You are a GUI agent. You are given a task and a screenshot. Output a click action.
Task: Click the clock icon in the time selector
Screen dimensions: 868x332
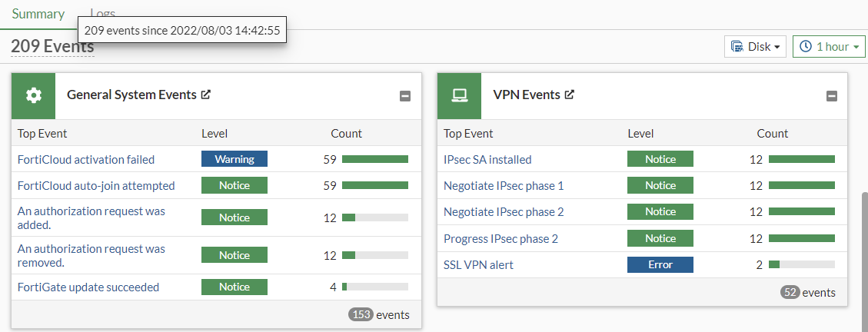(806, 46)
